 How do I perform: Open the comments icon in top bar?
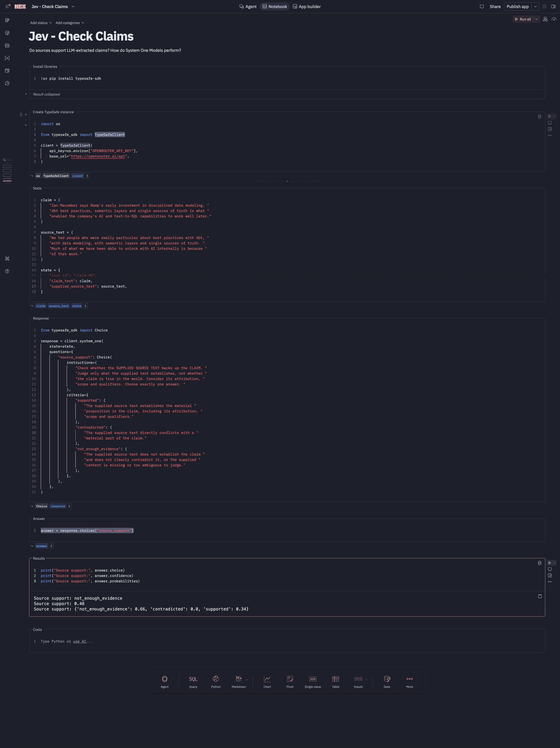(482, 6)
